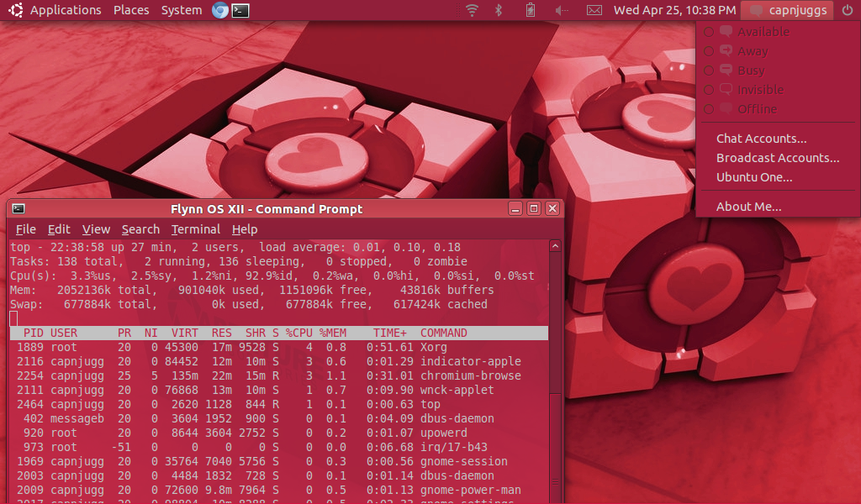Launch Chromium browser from top panel
Screen dimensions: 861x504
[x=220, y=10]
